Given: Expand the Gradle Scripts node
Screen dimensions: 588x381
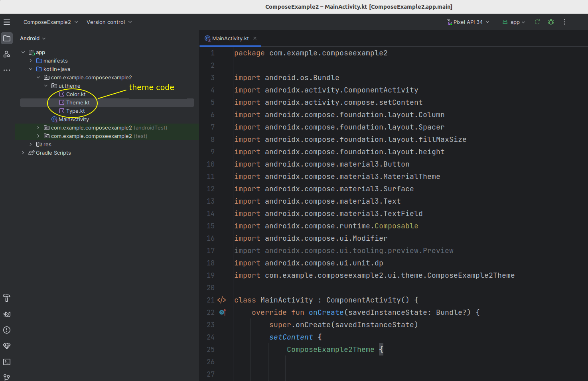Looking at the screenshot, I should (23, 153).
